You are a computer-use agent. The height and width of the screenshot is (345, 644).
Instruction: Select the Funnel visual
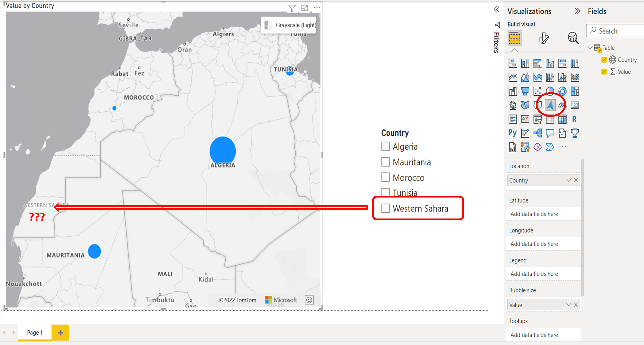(525, 91)
